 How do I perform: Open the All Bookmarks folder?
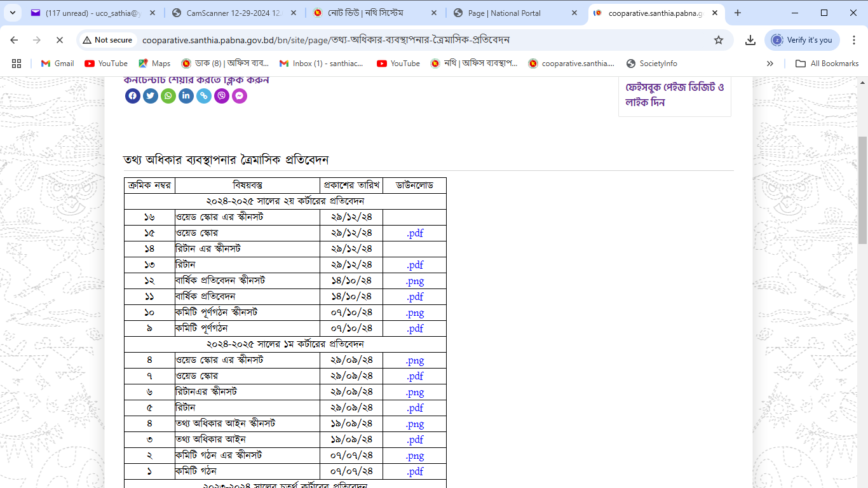click(827, 64)
